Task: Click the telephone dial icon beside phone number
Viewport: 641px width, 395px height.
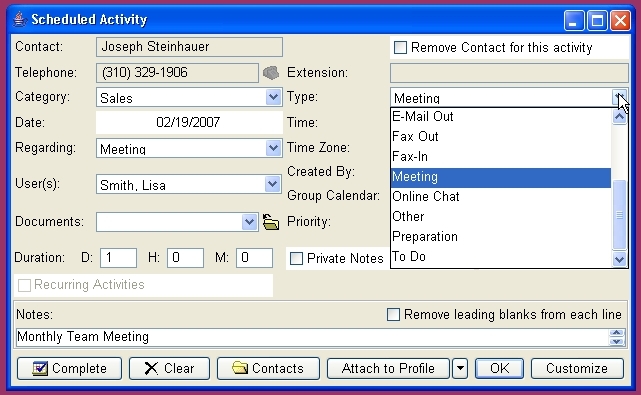Action: tap(271, 73)
